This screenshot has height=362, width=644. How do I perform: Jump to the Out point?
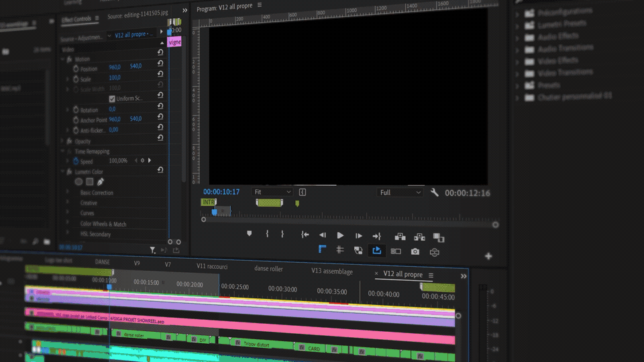376,236
